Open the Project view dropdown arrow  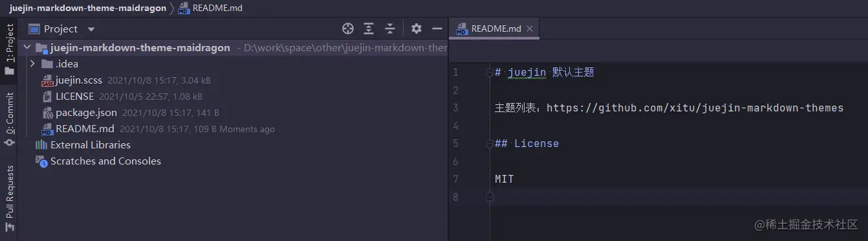click(91, 29)
